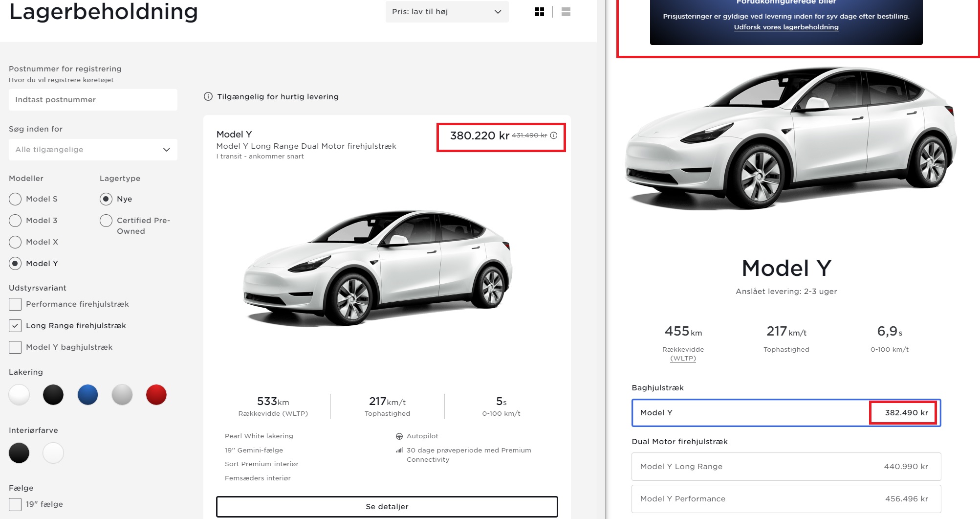This screenshot has height=519, width=980.
Task: Enable the Performance firehjulstræk filter
Action: pos(15,304)
